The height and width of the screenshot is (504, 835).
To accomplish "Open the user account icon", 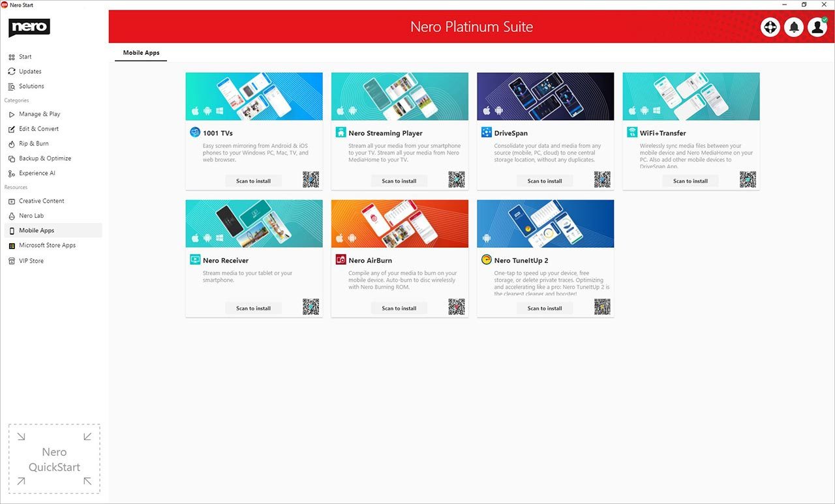I will 817,27.
